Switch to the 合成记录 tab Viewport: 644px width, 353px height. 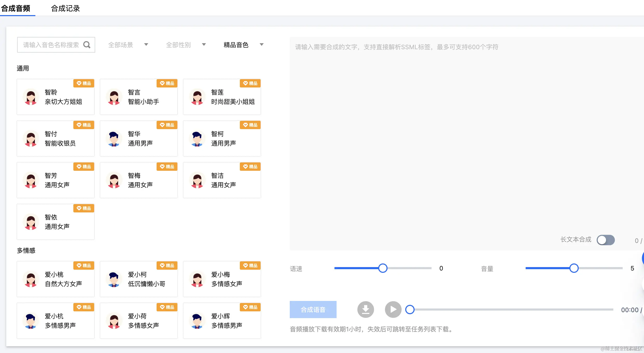[x=65, y=8]
